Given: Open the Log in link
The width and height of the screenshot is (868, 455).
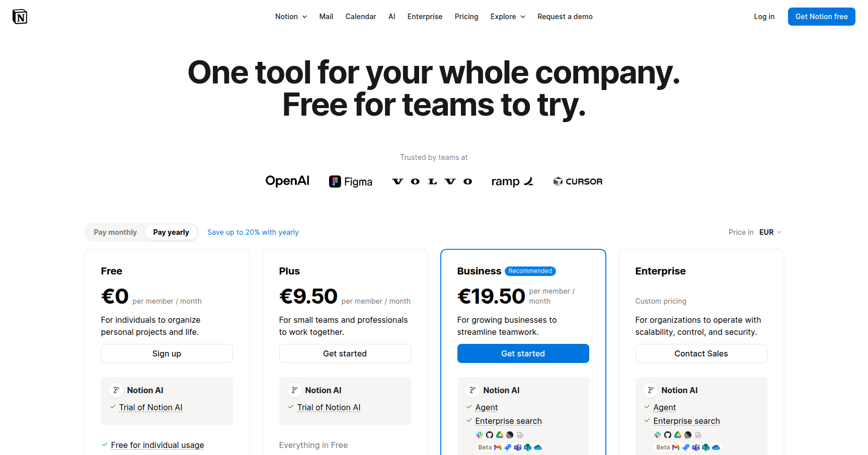Looking at the screenshot, I should tap(764, 17).
